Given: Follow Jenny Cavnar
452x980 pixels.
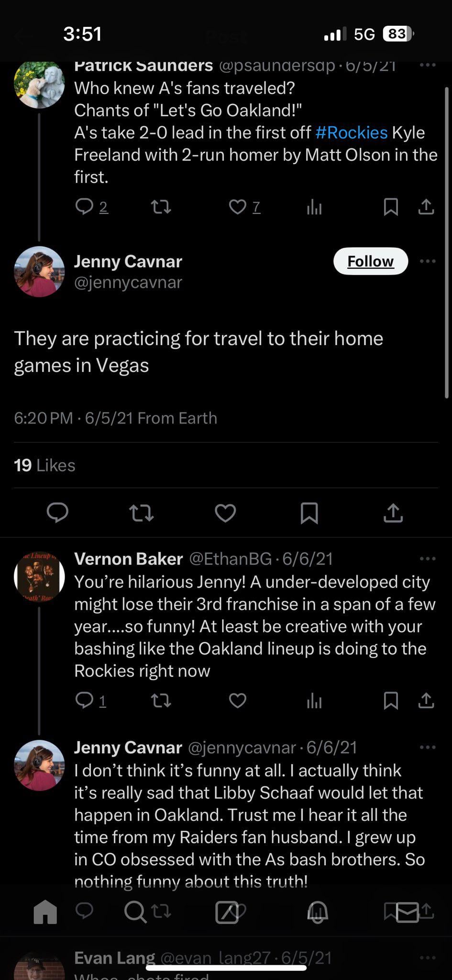Looking at the screenshot, I should (x=371, y=261).
